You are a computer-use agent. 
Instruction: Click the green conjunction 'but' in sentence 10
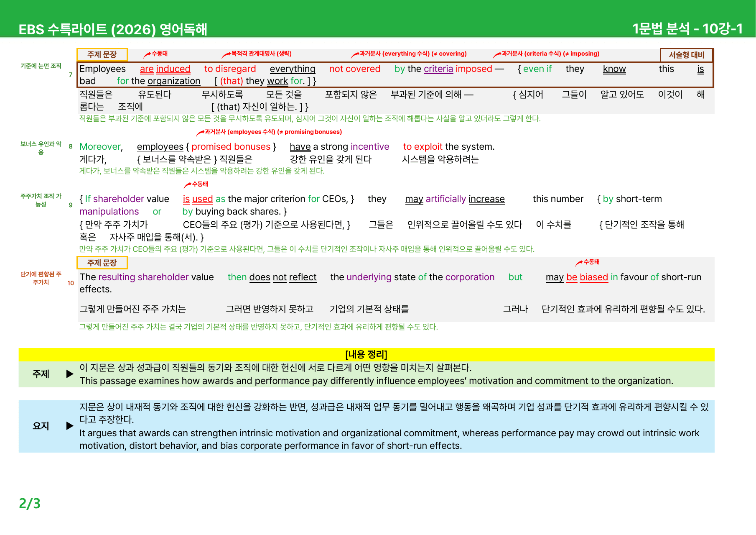[515, 277]
